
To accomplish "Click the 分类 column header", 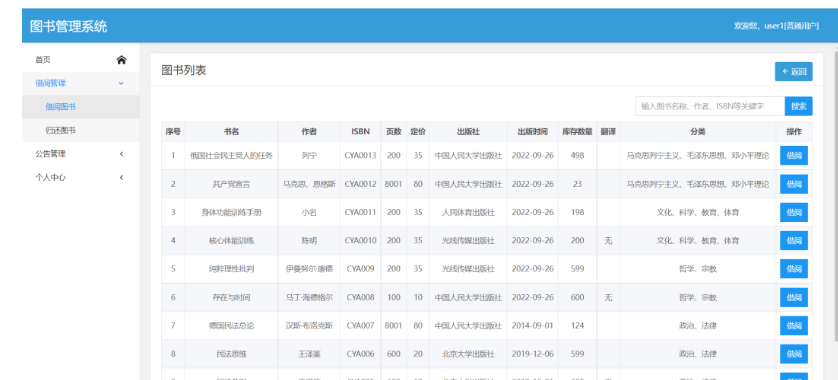I will click(x=697, y=131).
